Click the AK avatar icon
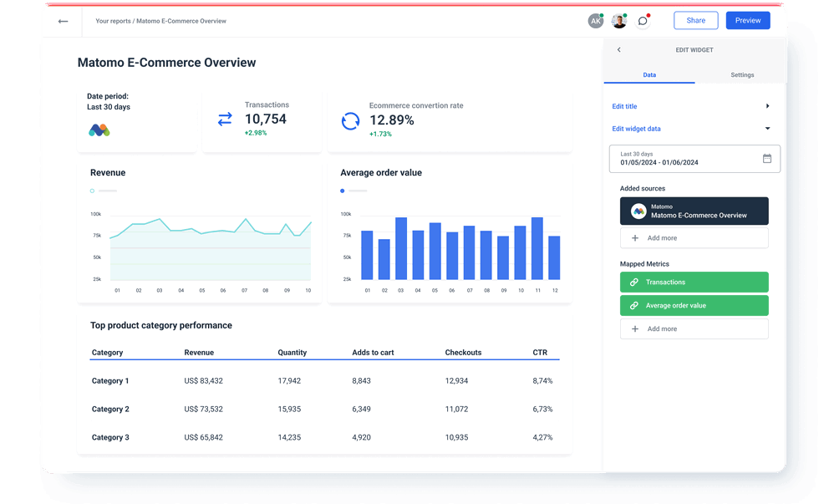 (596, 20)
